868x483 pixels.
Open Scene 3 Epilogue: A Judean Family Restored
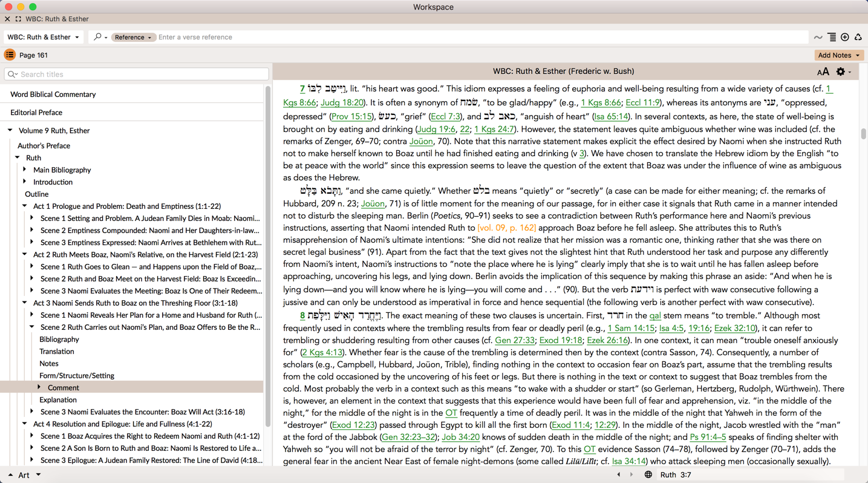pos(152,461)
